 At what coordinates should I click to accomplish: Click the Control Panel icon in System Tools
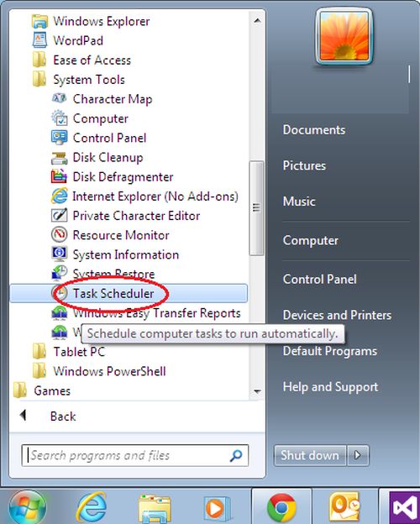(x=59, y=138)
